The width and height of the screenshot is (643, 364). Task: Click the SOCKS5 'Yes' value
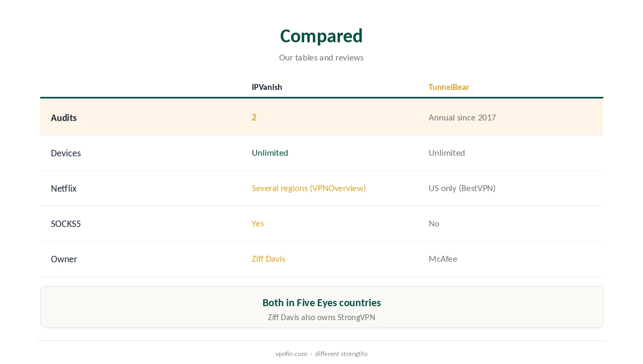click(x=258, y=223)
